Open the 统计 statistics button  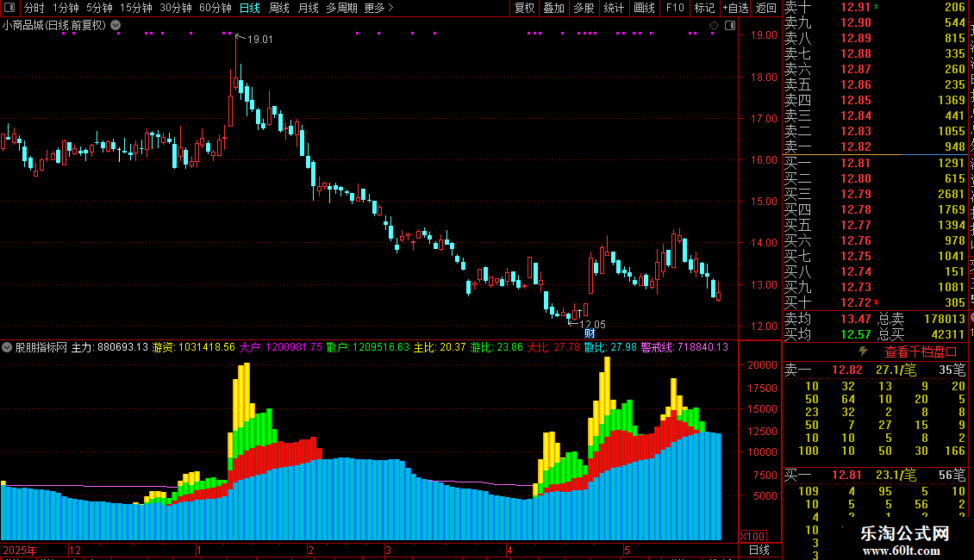(x=614, y=8)
